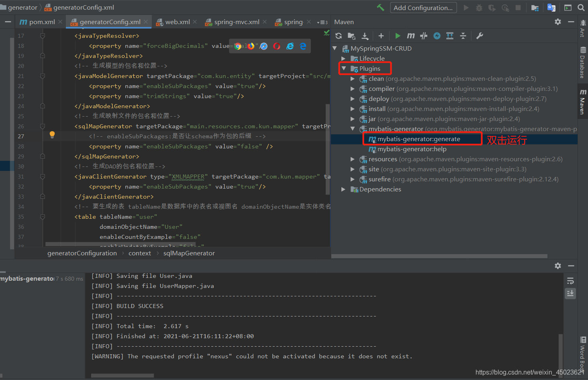Collapse All in Maven toolbar
Image resolution: width=588 pixels, height=380 pixels.
463,36
